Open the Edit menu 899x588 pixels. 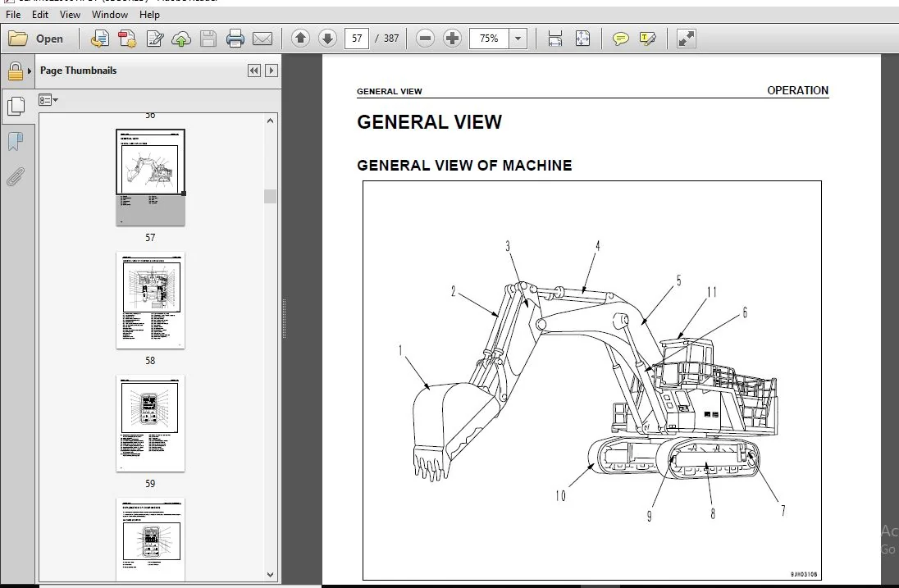40,14
